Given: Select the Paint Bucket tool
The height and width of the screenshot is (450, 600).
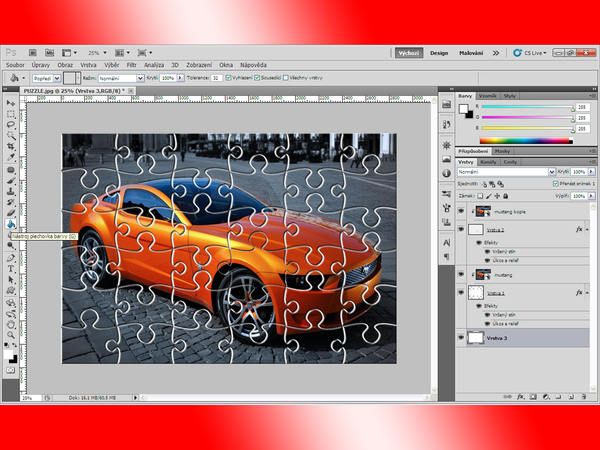Looking at the screenshot, I should pyautogui.click(x=11, y=225).
